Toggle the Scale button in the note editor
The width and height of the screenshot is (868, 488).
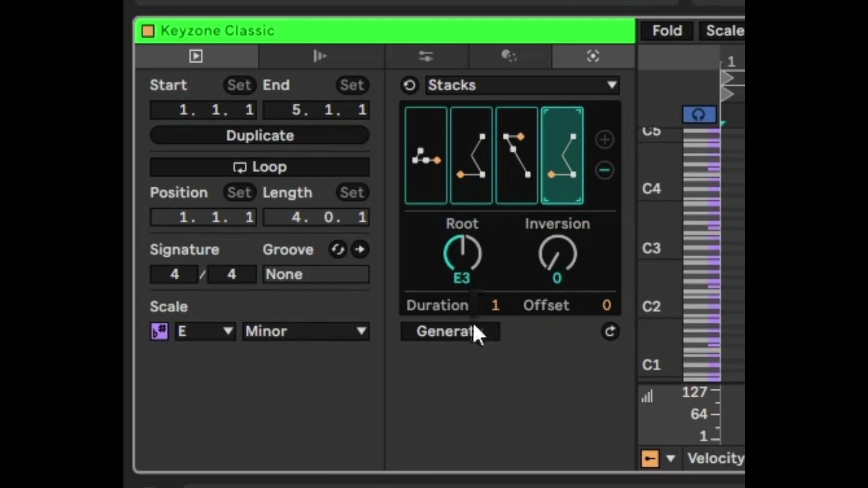click(722, 31)
